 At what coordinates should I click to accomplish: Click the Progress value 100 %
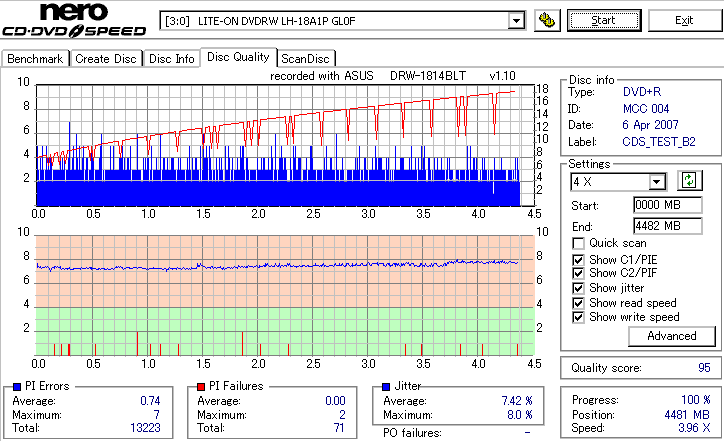[695, 399]
